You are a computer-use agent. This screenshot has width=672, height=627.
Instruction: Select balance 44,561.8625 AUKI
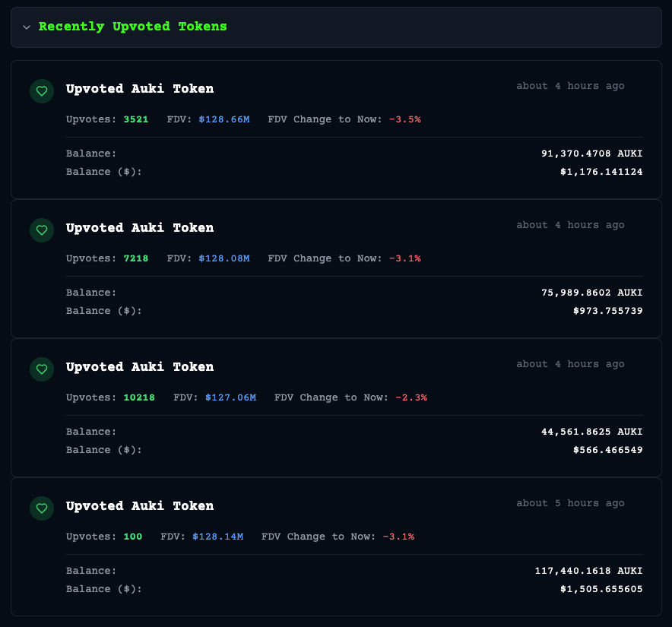point(592,432)
